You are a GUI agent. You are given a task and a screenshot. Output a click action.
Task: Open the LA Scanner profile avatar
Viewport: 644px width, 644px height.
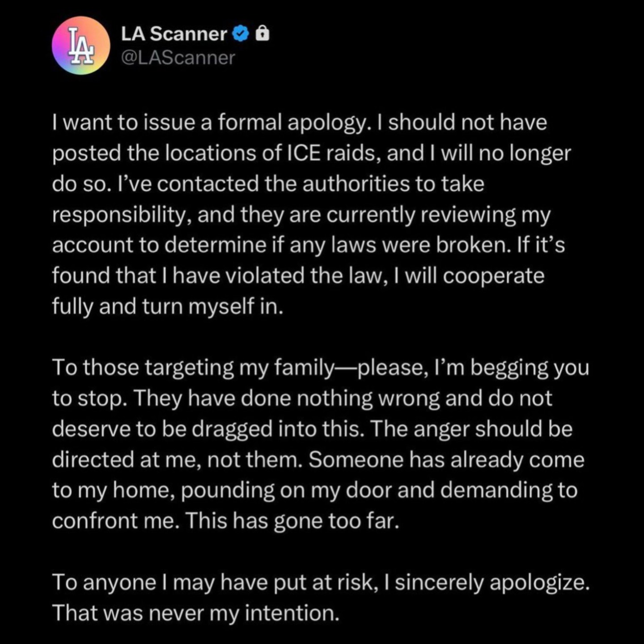click(x=81, y=45)
